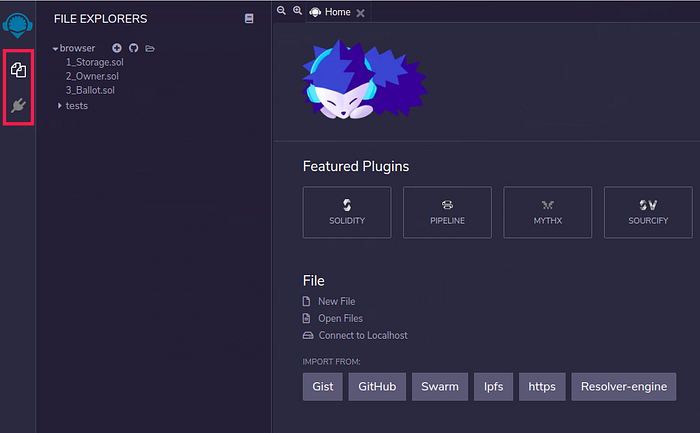
Task: Click the Connect to Localhost drive icon
Action: click(x=308, y=335)
